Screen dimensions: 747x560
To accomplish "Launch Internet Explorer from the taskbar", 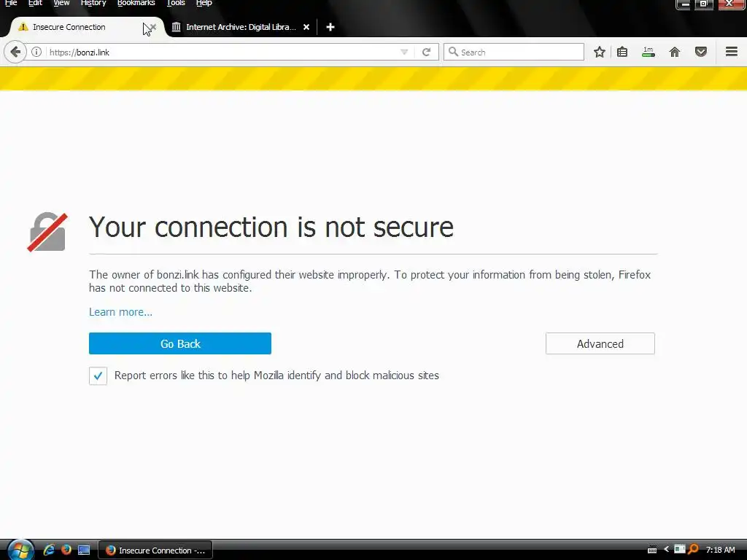I will pos(49,550).
